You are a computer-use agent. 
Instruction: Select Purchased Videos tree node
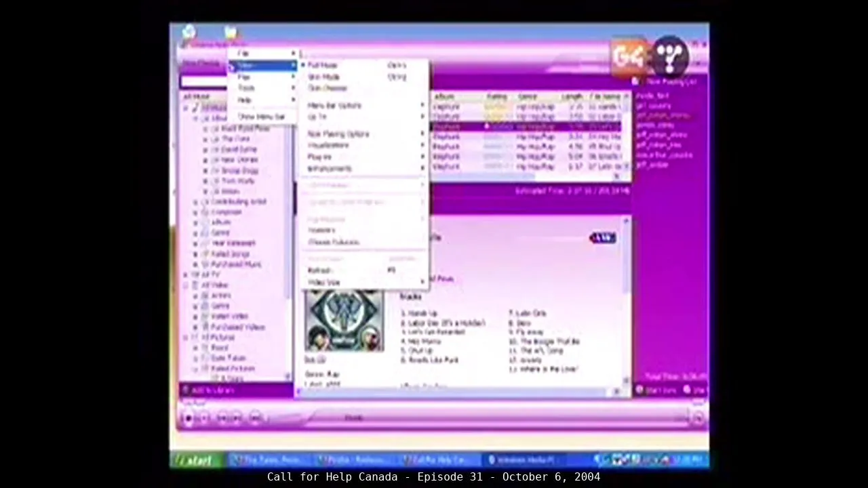pos(237,327)
